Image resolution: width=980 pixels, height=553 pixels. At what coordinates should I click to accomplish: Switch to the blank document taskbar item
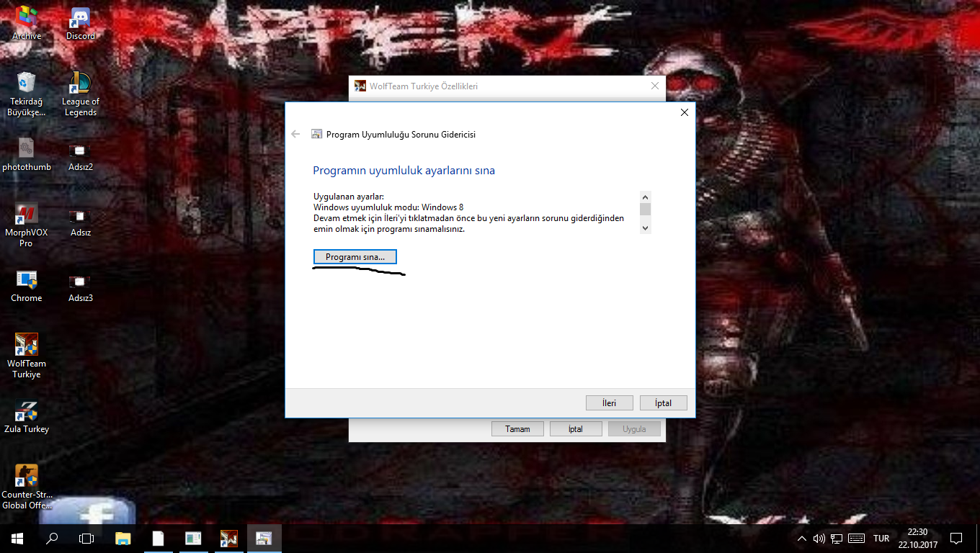158,538
